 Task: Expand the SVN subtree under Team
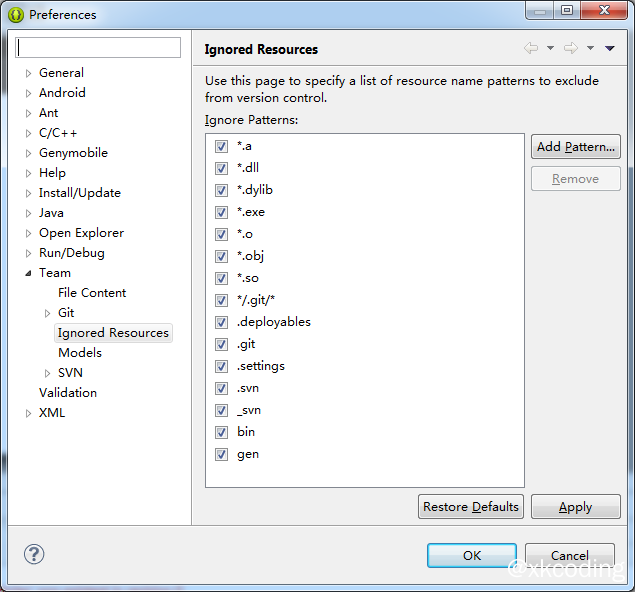tap(47, 373)
